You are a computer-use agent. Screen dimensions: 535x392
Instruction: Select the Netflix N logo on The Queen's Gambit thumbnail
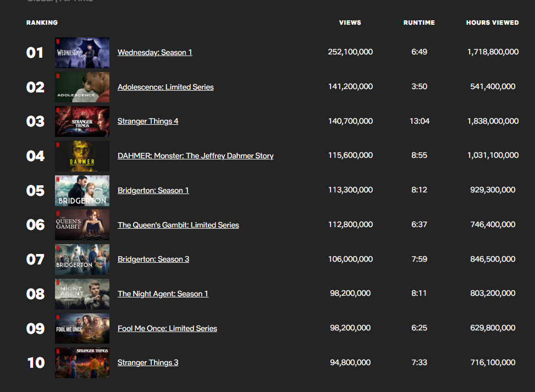point(58,215)
